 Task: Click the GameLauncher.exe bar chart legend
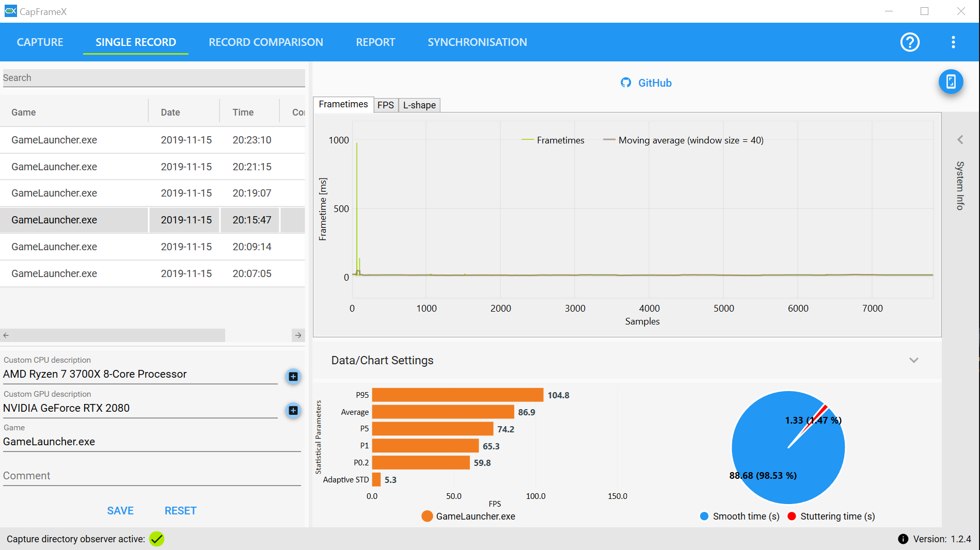coord(468,516)
